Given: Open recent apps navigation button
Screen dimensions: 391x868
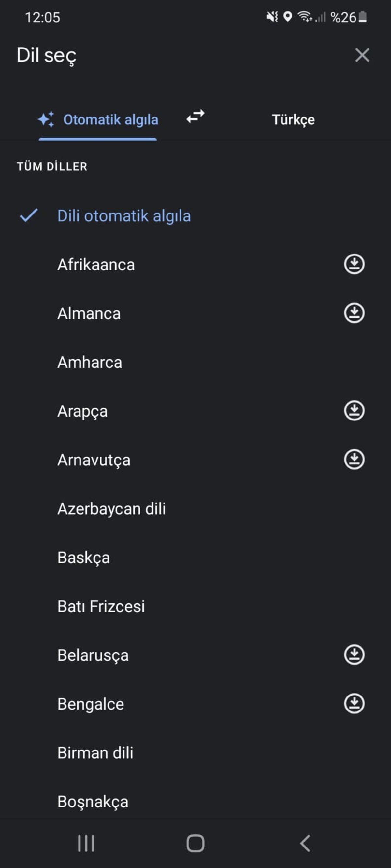Looking at the screenshot, I should [86, 843].
